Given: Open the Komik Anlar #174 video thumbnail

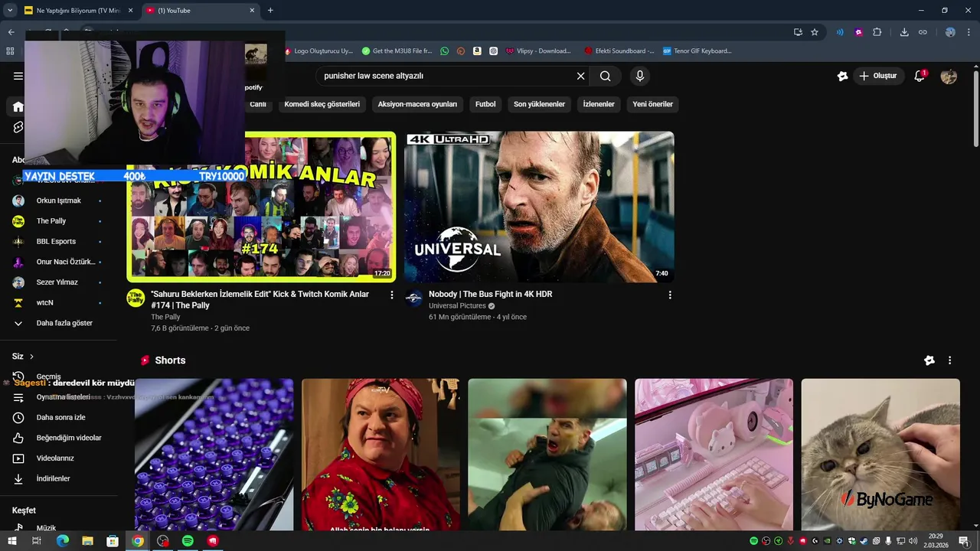Looking at the screenshot, I should (x=261, y=207).
